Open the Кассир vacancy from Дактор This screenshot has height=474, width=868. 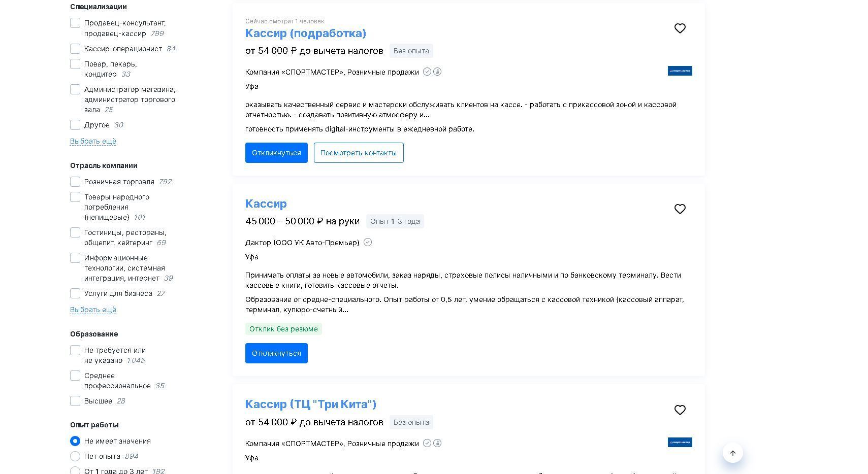coord(266,204)
